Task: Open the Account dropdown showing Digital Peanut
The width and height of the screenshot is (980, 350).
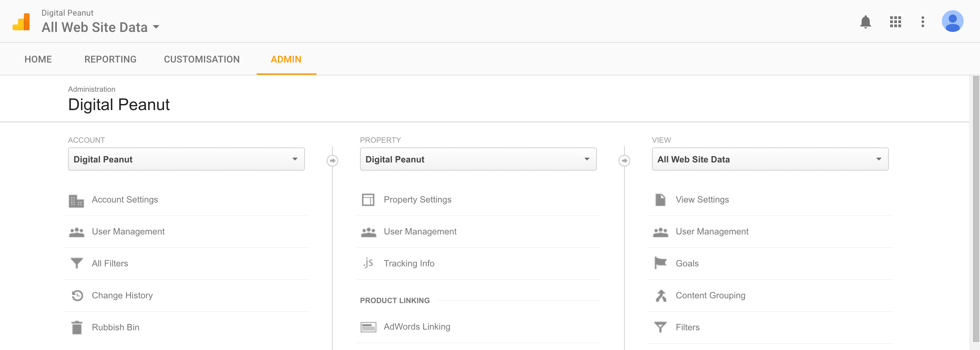Action: [x=186, y=159]
